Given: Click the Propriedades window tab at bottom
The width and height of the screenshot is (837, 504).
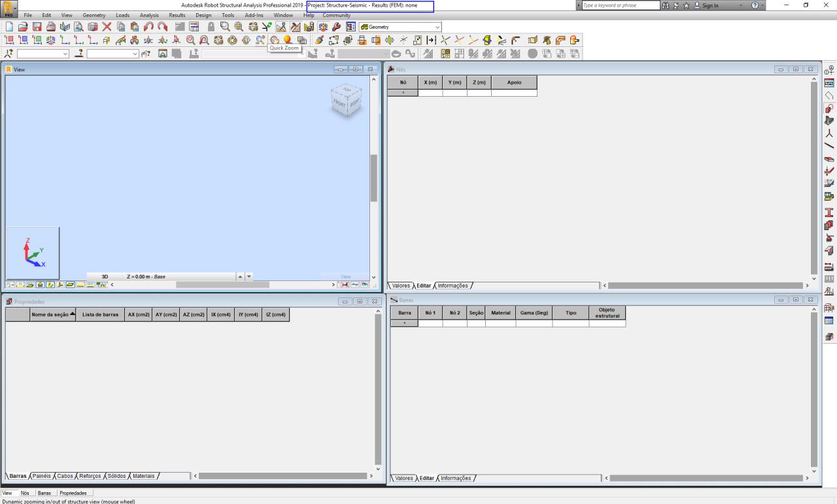Looking at the screenshot, I should [73, 493].
